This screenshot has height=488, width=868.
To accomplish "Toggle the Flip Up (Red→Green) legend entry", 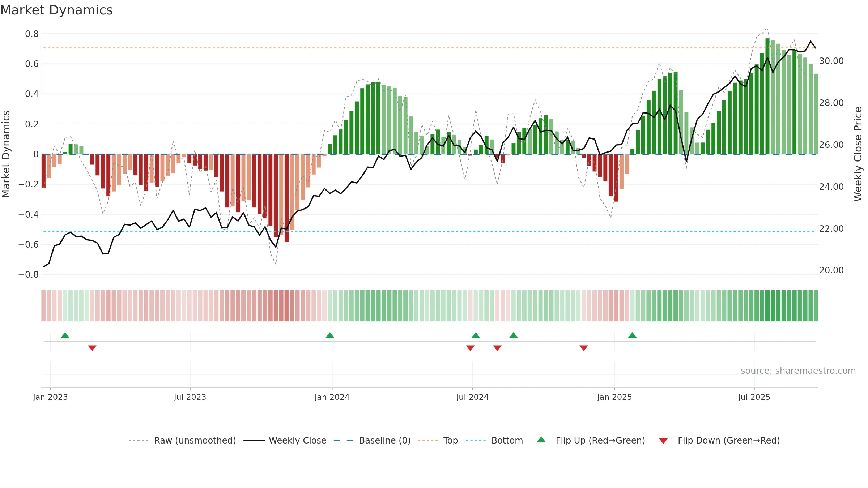I will (591, 440).
